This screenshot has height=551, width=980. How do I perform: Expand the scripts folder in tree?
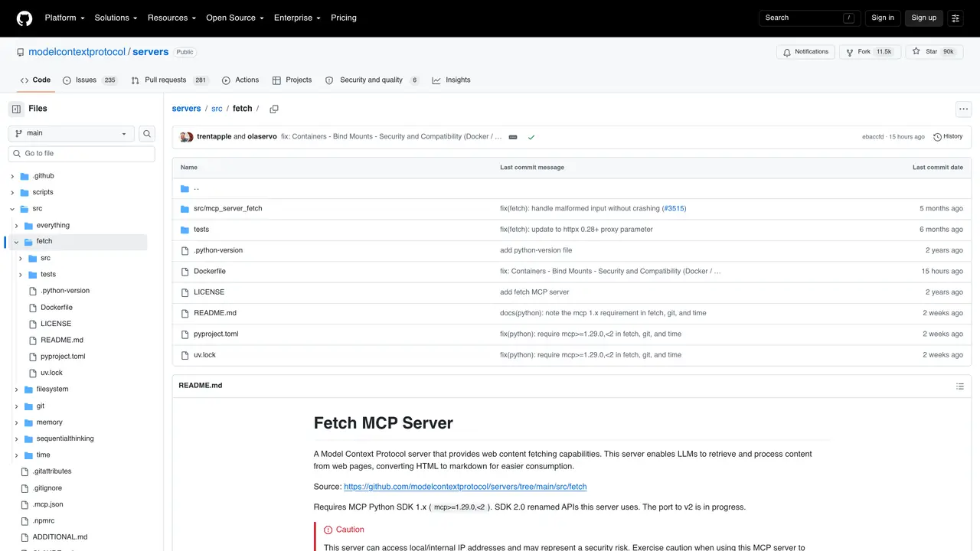[12, 193]
